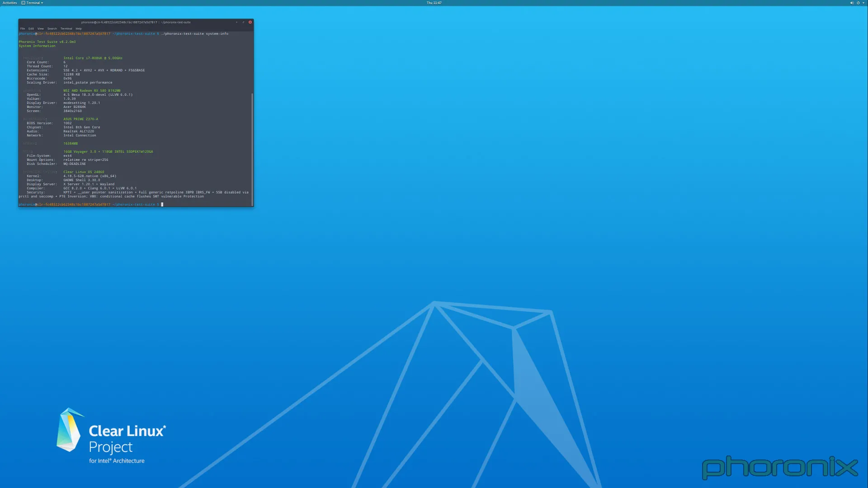Click the 'Vulkan:' row label
The image size is (868, 488).
[33, 99]
